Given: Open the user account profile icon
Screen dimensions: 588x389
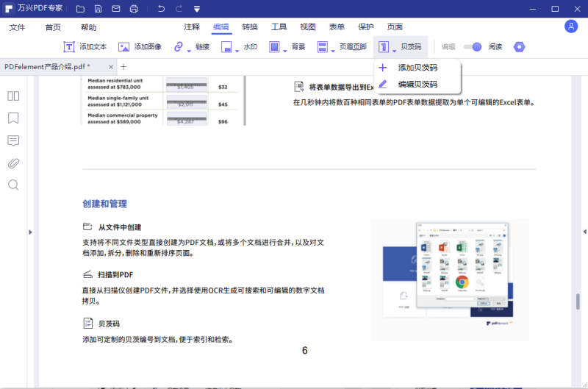Looking at the screenshot, I should [x=571, y=26].
